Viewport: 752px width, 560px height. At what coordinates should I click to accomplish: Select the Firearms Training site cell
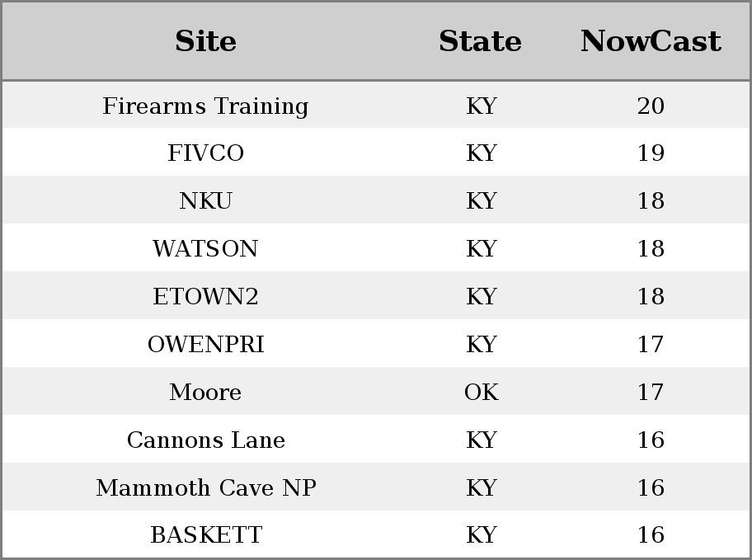[x=205, y=106]
